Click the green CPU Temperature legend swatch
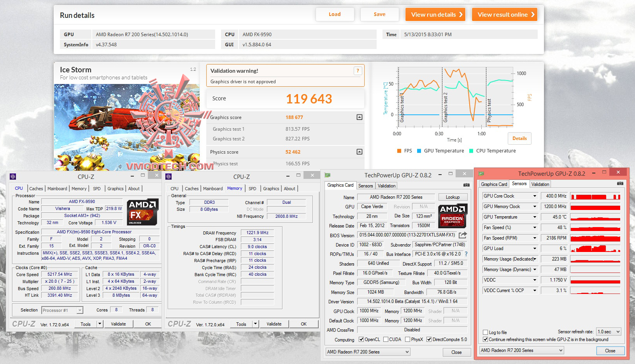 pos(471,151)
